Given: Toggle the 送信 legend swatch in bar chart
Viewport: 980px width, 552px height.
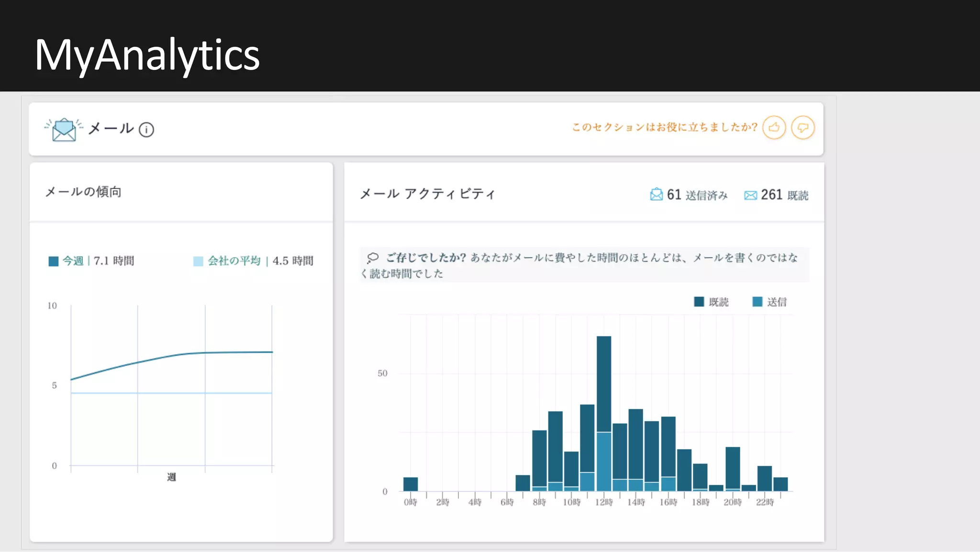Looking at the screenshot, I should click(x=757, y=302).
